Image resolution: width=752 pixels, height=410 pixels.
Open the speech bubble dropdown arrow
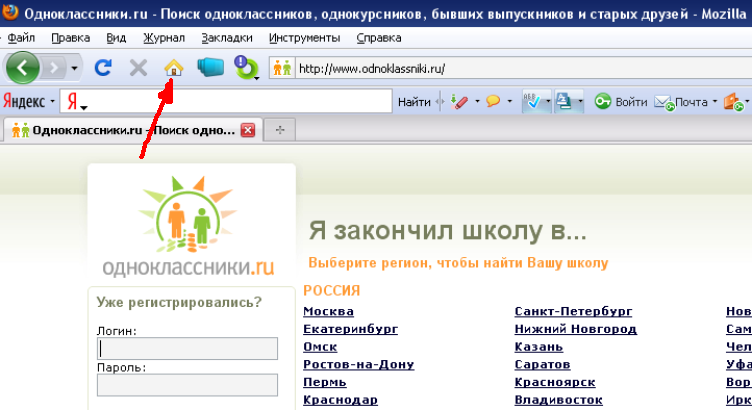[x=509, y=102]
